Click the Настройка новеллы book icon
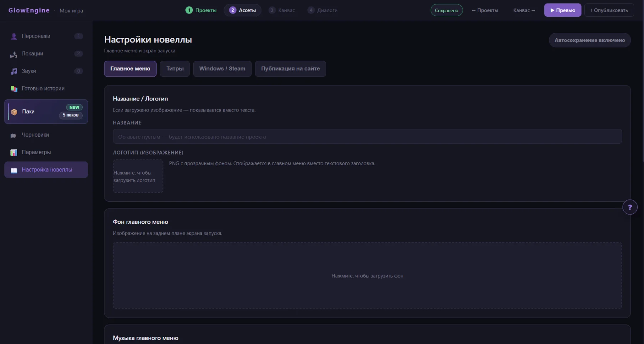Screen dimensions: 644x344 [x=14, y=170]
